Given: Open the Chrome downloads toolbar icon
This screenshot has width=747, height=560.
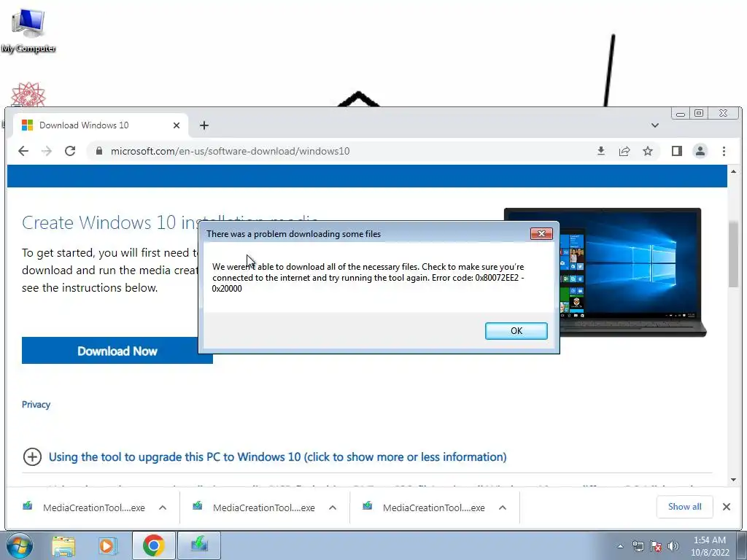Looking at the screenshot, I should pos(601,151).
